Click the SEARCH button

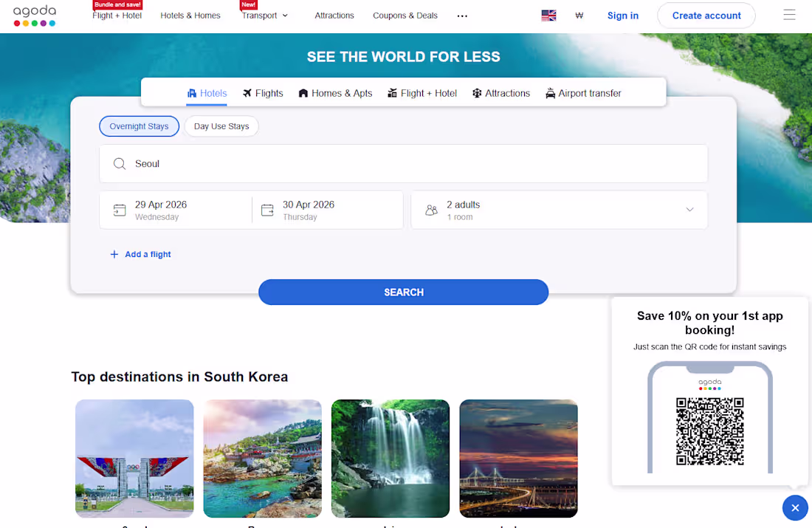(x=403, y=292)
